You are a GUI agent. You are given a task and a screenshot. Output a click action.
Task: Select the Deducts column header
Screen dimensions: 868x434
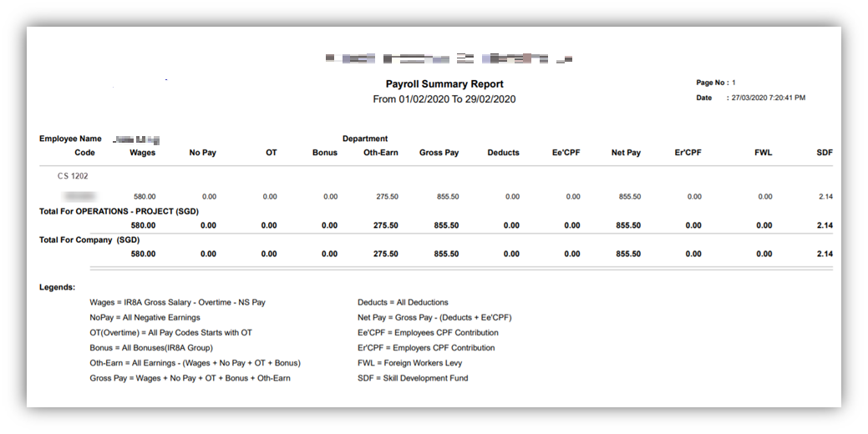tap(503, 153)
